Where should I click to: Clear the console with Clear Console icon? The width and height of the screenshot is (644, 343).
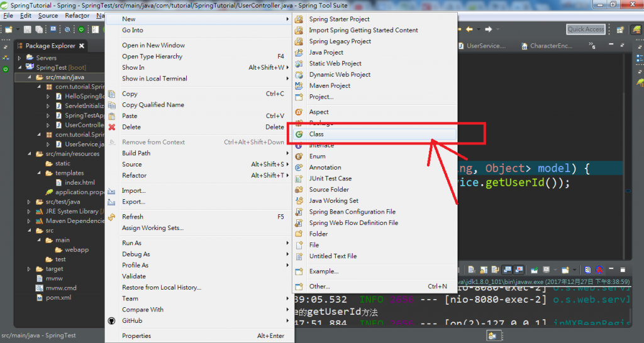(472, 269)
